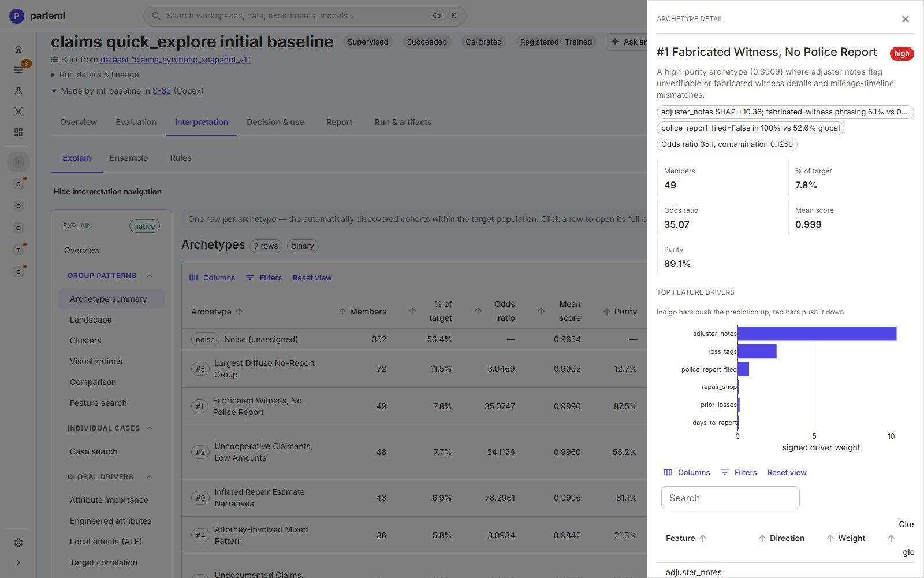This screenshot has width=924, height=578.
Task: Switch to the Ensemble sub-tab
Action: tap(129, 158)
